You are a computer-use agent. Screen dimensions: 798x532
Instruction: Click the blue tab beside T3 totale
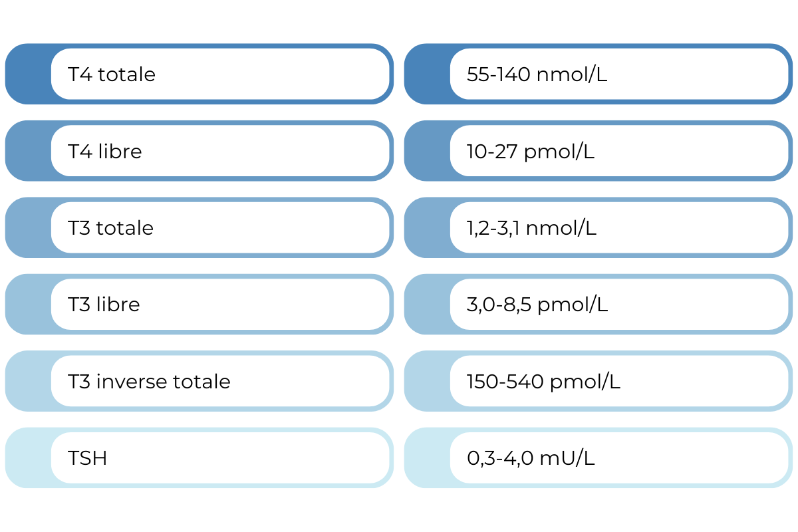click(29, 227)
